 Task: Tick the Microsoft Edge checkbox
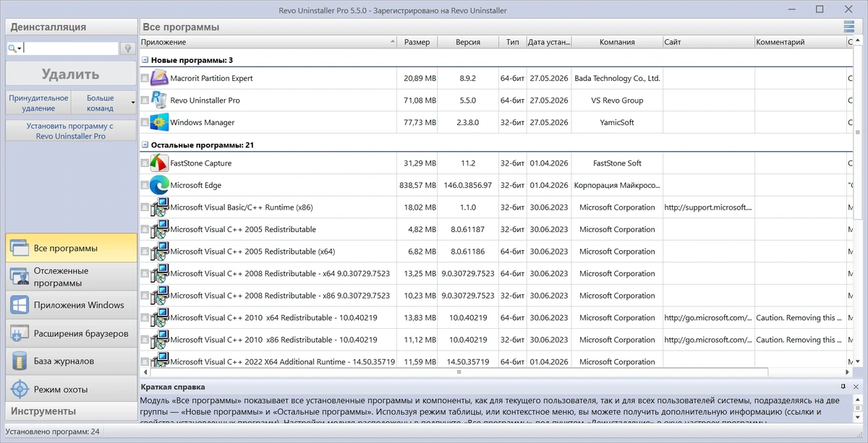145,185
